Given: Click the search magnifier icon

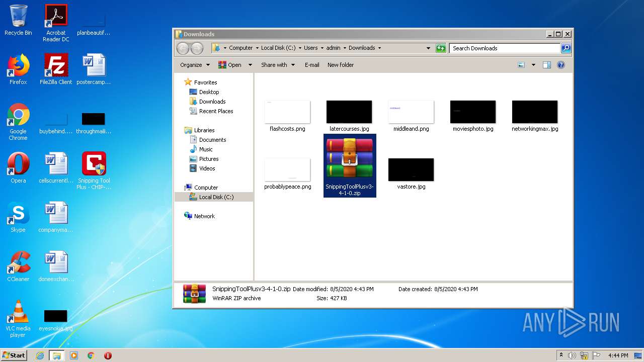Looking at the screenshot, I should [x=566, y=48].
